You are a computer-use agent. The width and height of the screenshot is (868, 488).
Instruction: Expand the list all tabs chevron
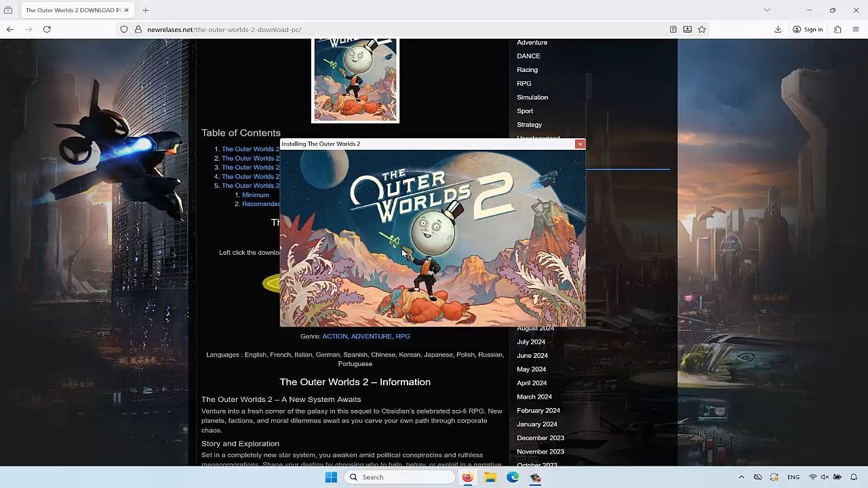(767, 10)
